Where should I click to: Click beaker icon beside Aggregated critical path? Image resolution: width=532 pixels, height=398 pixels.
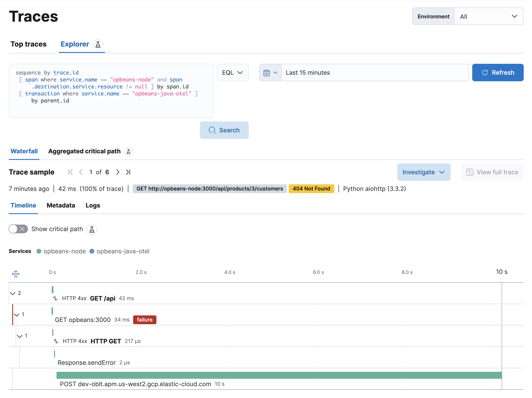(129, 151)
